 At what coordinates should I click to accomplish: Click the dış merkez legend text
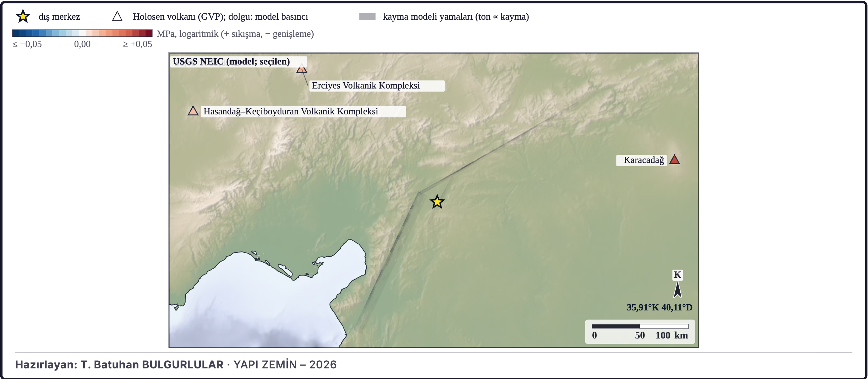point(59,17)
